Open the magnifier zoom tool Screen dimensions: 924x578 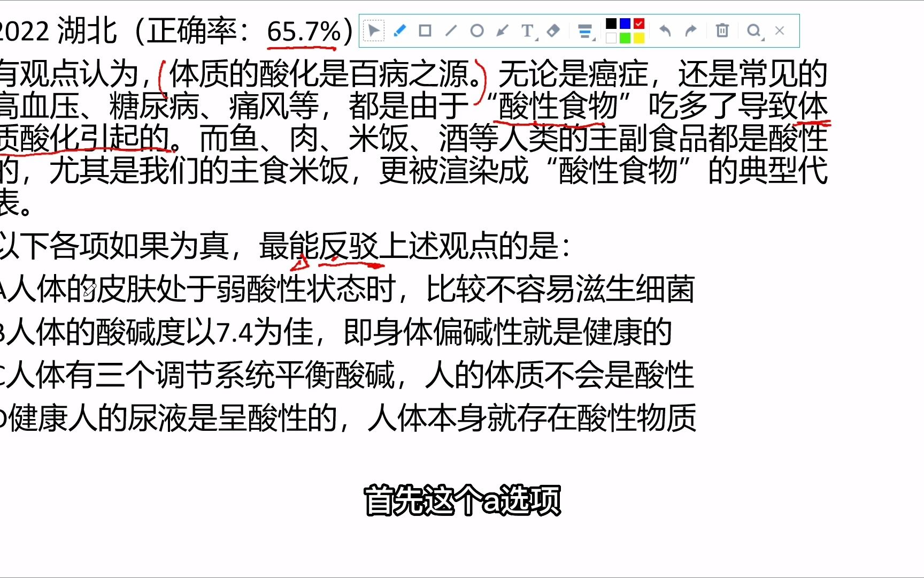[x=754, y=31]
